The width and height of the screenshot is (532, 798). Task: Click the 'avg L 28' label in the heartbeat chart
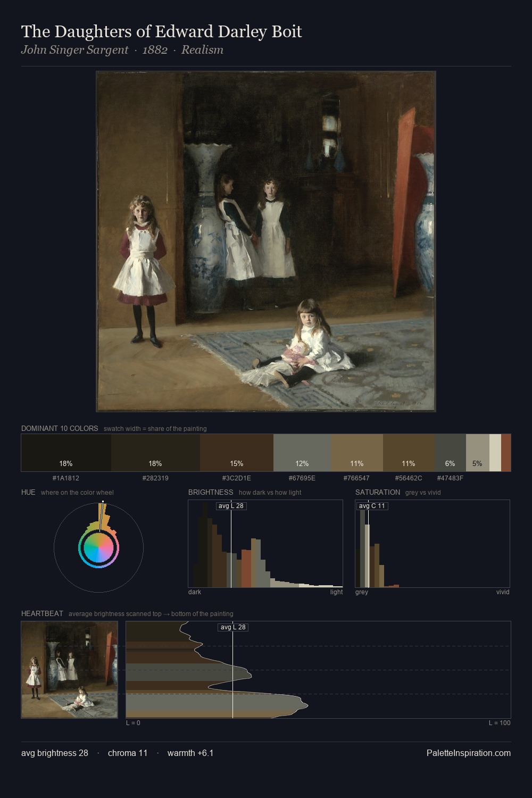233,627
